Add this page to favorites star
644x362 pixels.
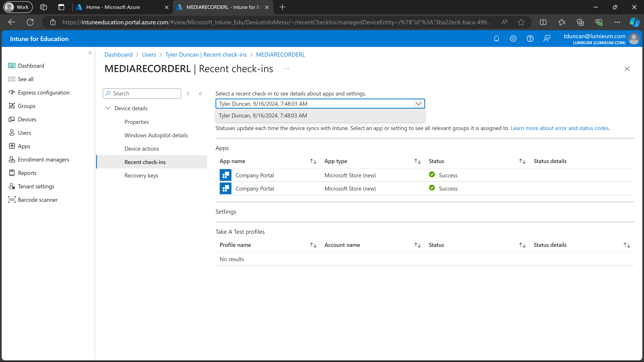point(521,22)
